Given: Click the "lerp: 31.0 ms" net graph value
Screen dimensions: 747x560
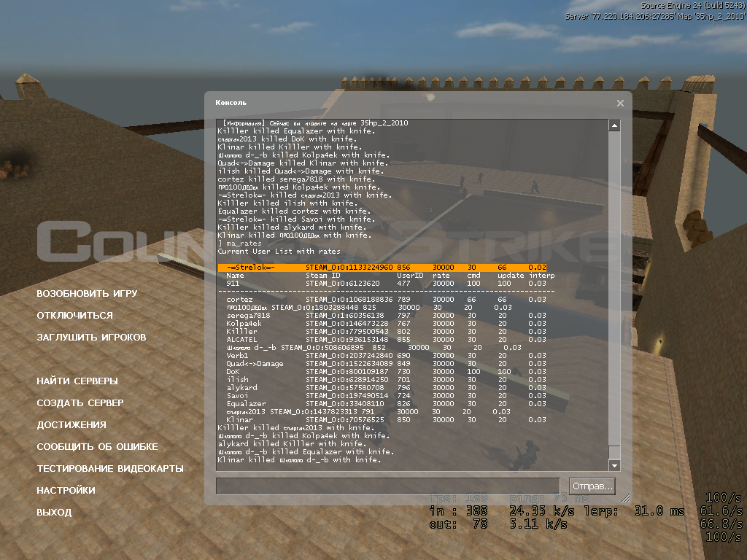Looking at the screenshot, I should pyautogui.click(x=634, y=511).
